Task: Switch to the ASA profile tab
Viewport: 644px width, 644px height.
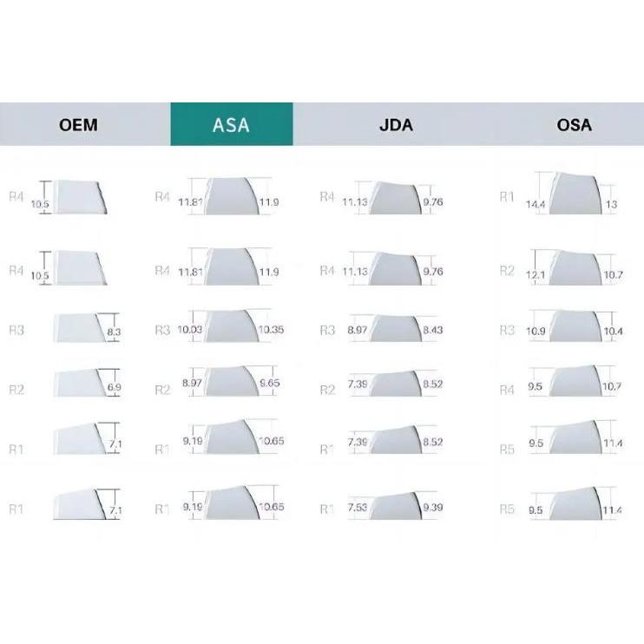Action: 231,125
